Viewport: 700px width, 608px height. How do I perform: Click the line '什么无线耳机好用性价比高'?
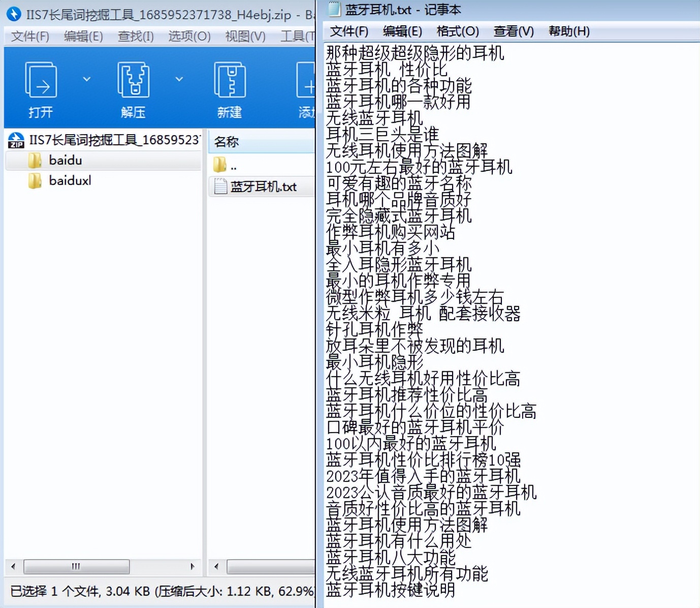tap(423, 378)
